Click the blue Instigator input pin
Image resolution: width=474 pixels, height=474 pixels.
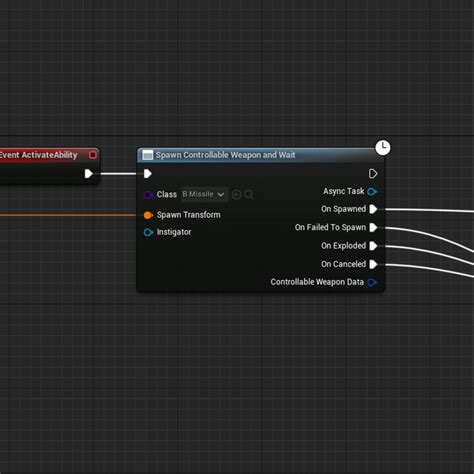pos(148,232)
